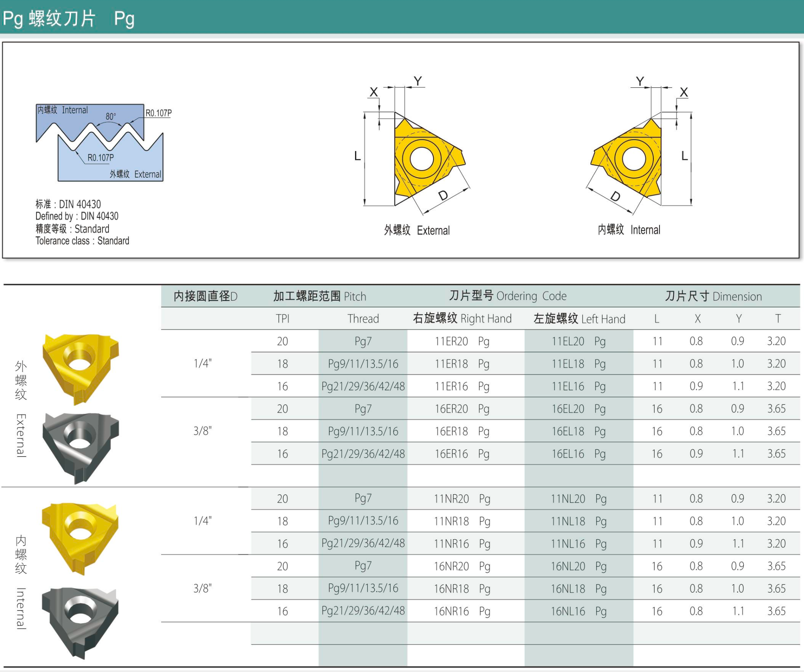Click the Right Hand column subheader
This screenshot has height=672, width=804.
click(462, 319)
